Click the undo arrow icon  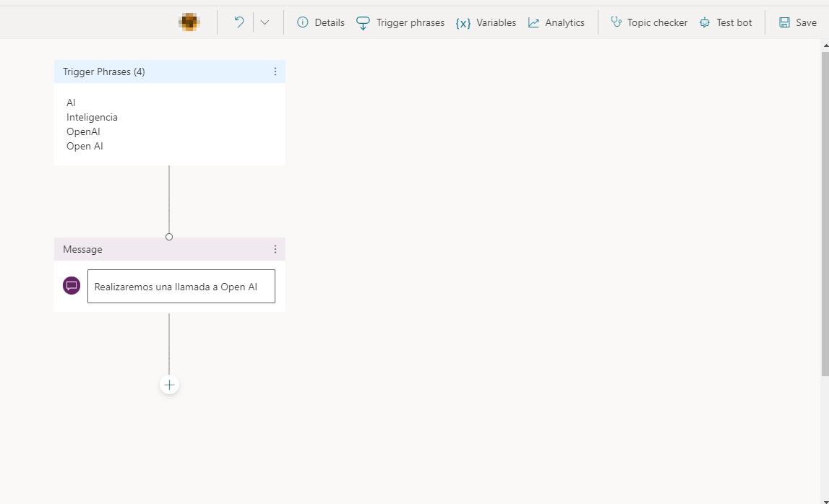click(x=239, y=22)
